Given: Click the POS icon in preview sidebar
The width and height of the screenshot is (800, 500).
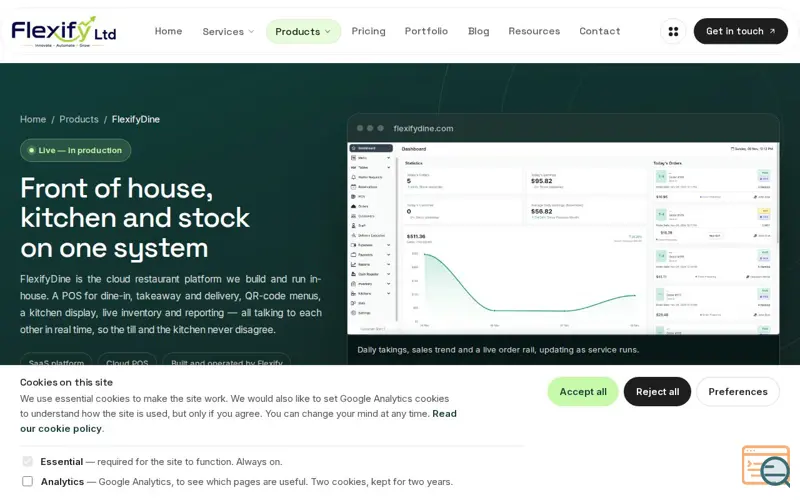Looking at the screenshot, I should (354, 196).
